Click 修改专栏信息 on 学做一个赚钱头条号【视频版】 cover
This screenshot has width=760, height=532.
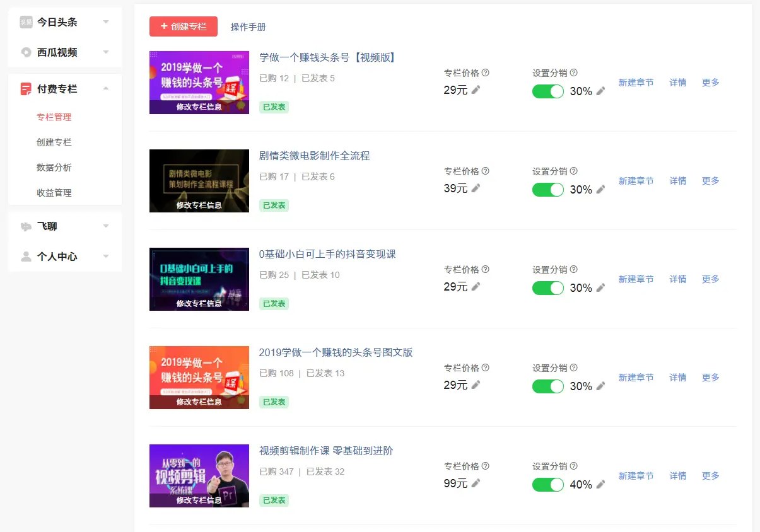(x=199, y=107)
